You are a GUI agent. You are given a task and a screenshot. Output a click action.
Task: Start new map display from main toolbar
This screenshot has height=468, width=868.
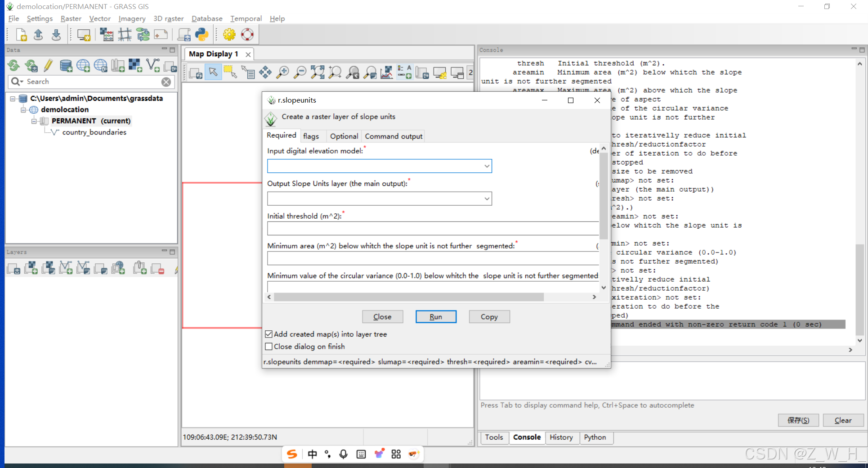click(x=84, y=35)
